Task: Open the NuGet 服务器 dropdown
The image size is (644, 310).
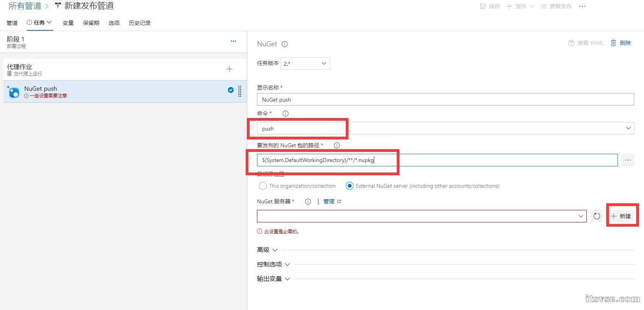Action: [x=422, y=216]
